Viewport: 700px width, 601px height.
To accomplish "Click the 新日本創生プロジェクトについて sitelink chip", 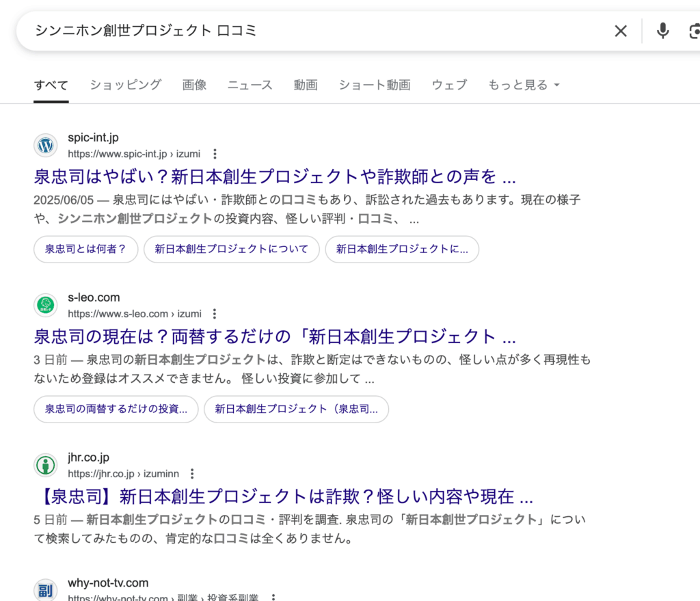I will pos(232,249).
